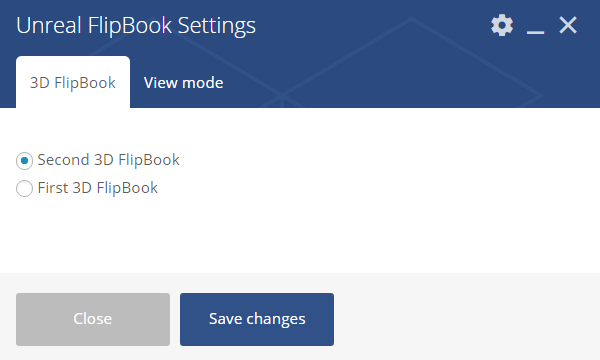Viewport: 600px width, 360px height.
Task: Switch to the View mode tab
Action: pyautogui.click(x=184, y=83)
